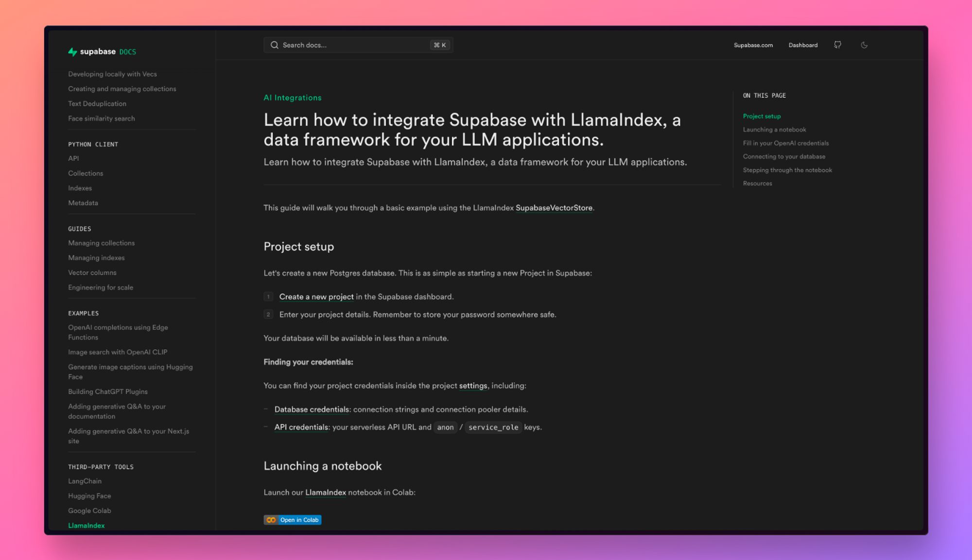Open the Vector columns guide
This screenshot has height=560, width=972.
click(92, 272)
